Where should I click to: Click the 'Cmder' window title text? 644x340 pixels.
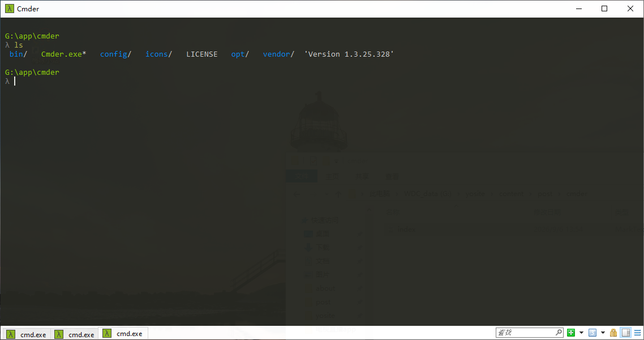tap(28, 8)
